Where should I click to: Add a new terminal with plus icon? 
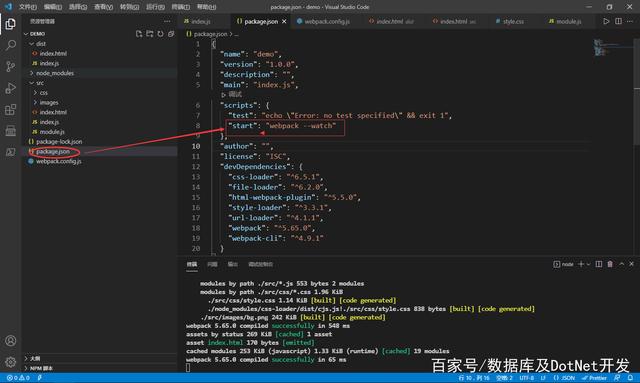(x=581, y=264)
